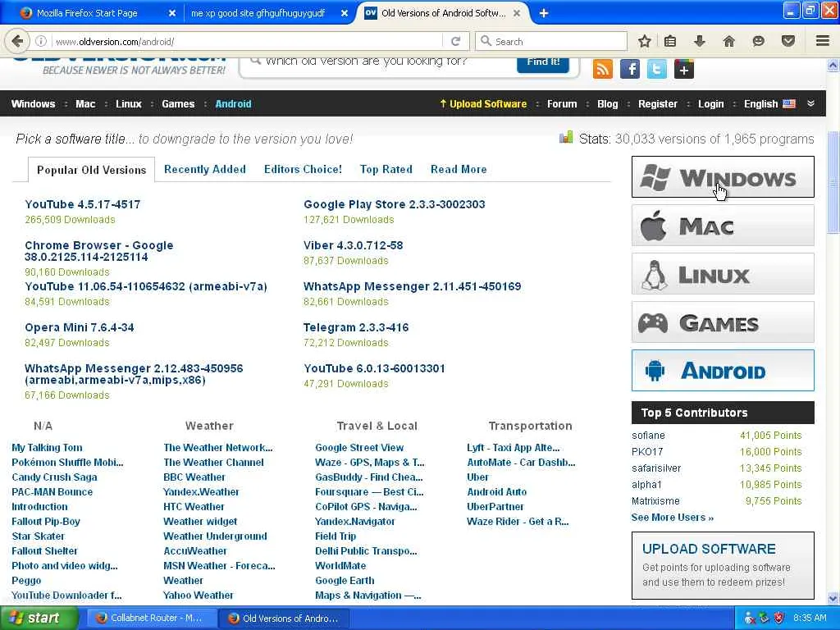Open the Linux category banner
Viewport: 840px width, 630px height.
tap(723, 274)
